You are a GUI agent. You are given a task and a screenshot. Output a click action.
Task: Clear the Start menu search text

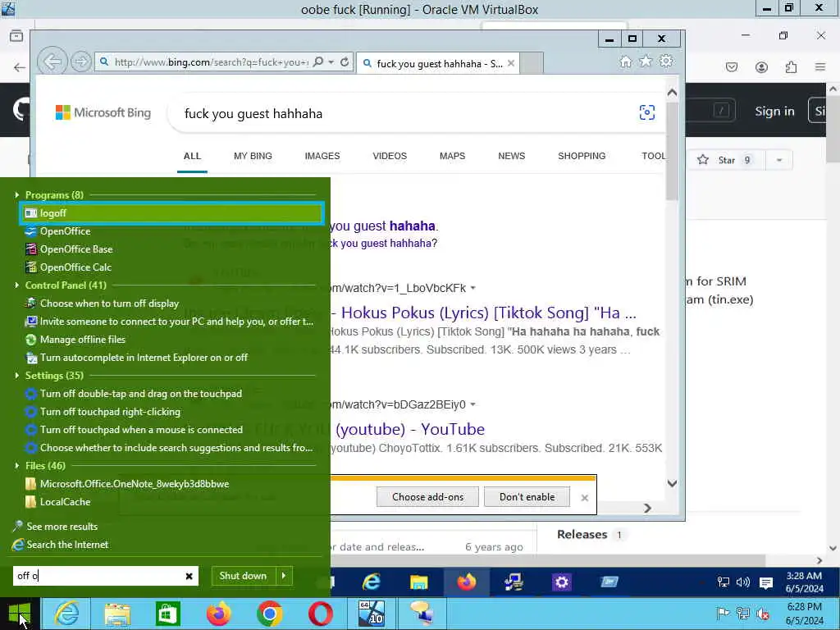(189, 576)
